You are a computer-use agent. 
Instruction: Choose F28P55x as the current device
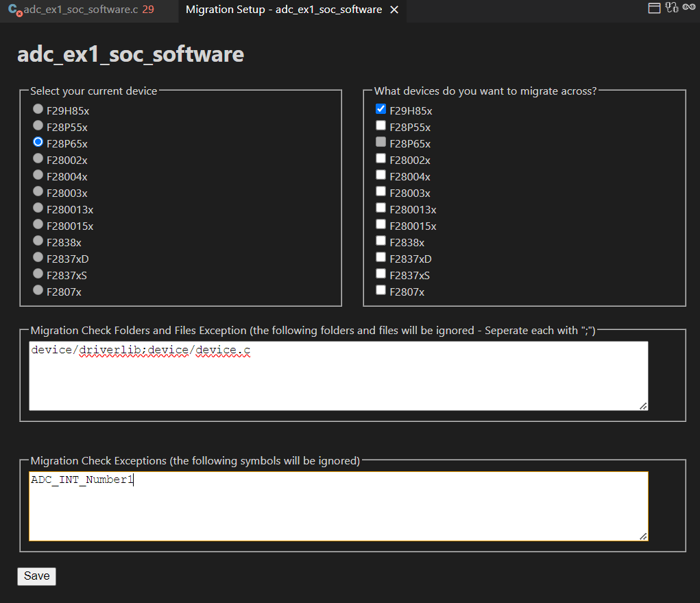click(38, 126)
